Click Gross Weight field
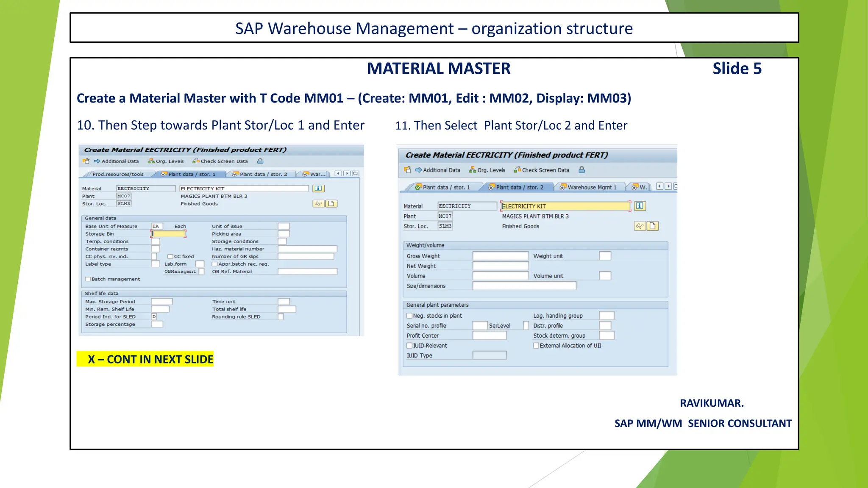This screenshot has width=868, height=488. click(x=501, y=256)
